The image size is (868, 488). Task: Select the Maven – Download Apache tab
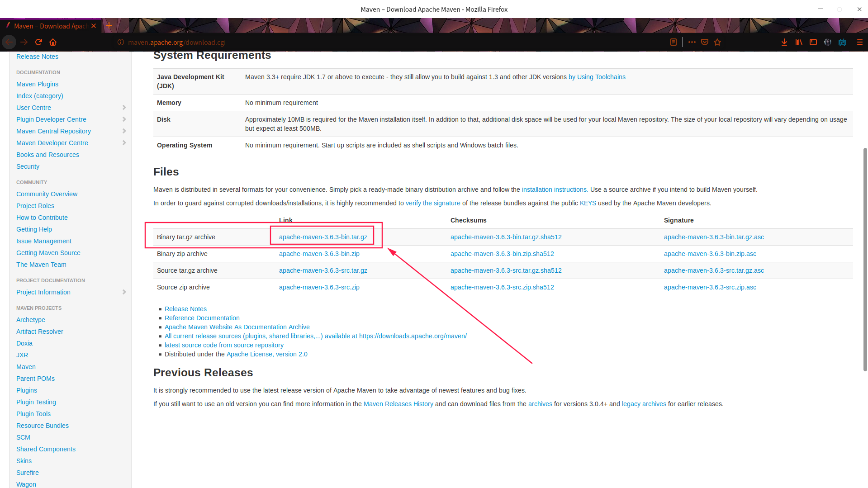pyautogui.click(x=50, y=26)
